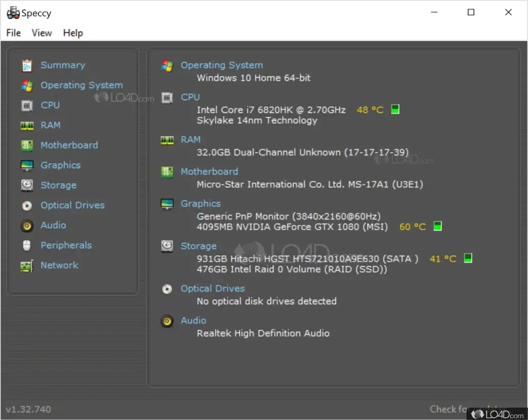
Task: Click the Speccy app icon in title bar
Action: [13, 13]
